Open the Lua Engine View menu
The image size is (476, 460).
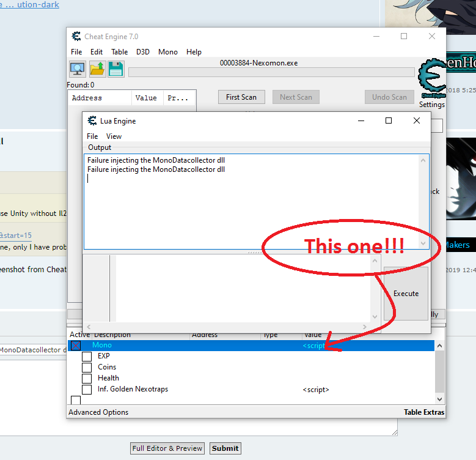114,136
